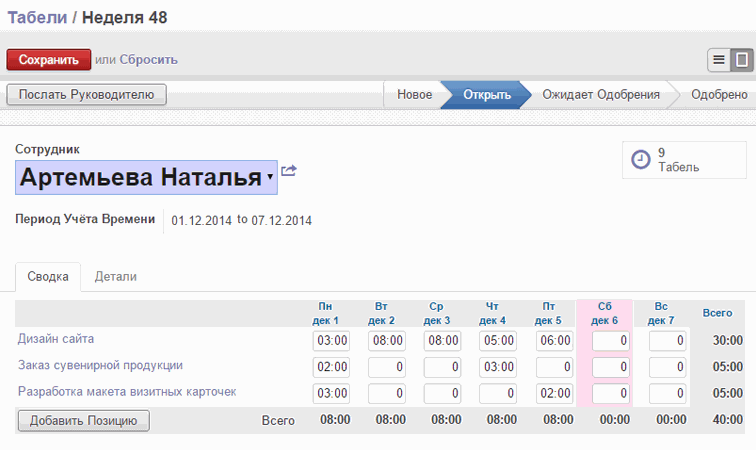Edit Заказ сувенирной продукции Saturday field
This screenshot has width=756, height=450.
pyautogui.click(x=611, y=367)
